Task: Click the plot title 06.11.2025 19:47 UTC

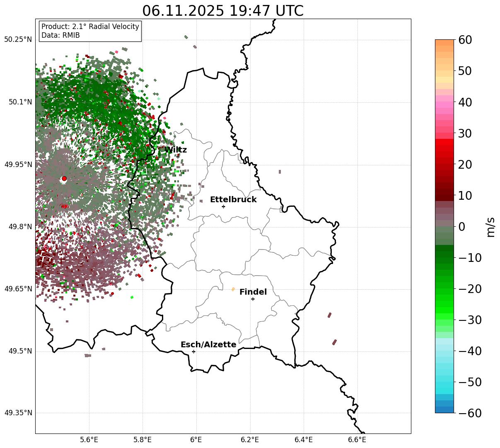Action: pyautogui.click(x=223, y=10)
